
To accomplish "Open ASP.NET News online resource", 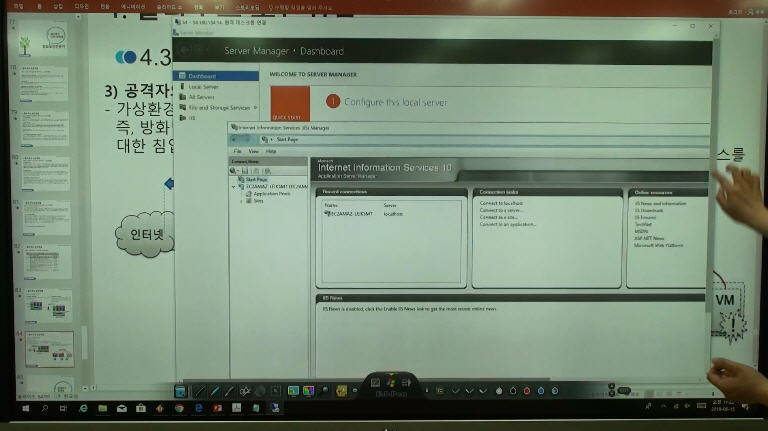I will tap(649, 238).
